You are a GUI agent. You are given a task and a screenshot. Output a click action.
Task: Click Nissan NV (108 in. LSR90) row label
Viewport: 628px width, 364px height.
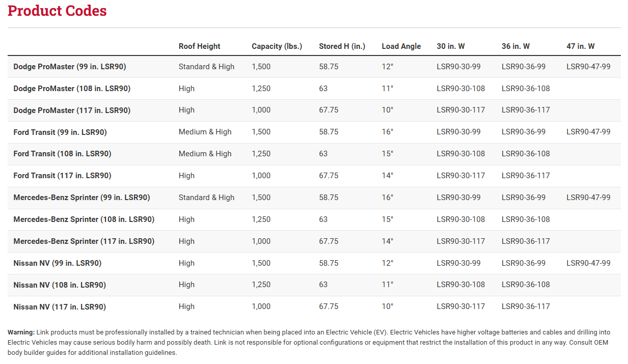60,285
